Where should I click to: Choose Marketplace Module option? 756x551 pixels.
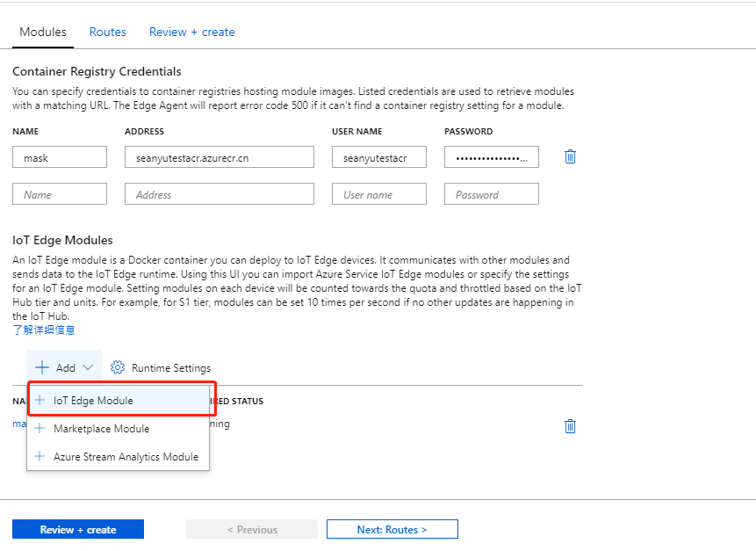[101, 429]
